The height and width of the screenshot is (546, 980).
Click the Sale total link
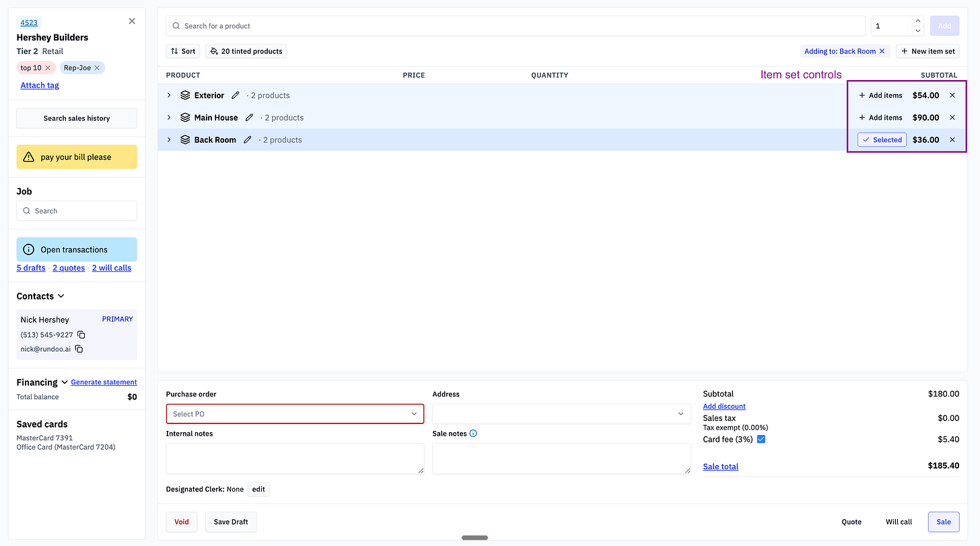[720, 467]
